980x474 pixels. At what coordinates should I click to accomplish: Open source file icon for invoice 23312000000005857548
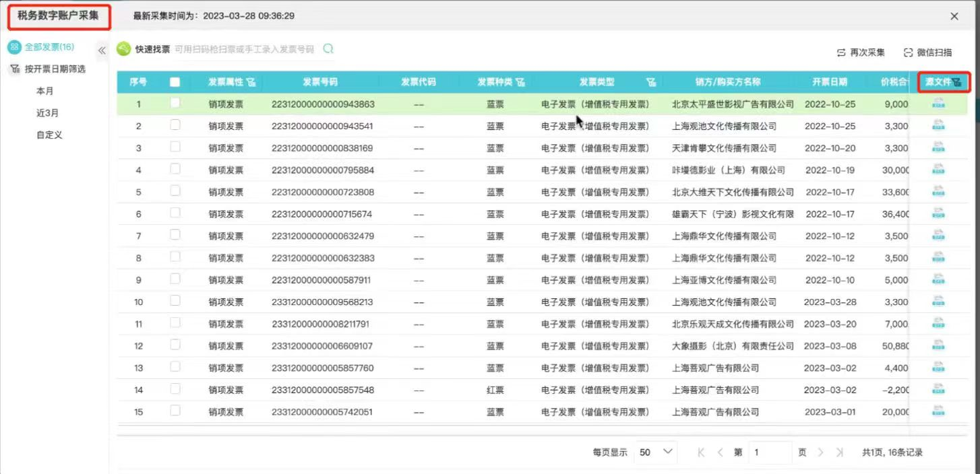click(938, 390)
